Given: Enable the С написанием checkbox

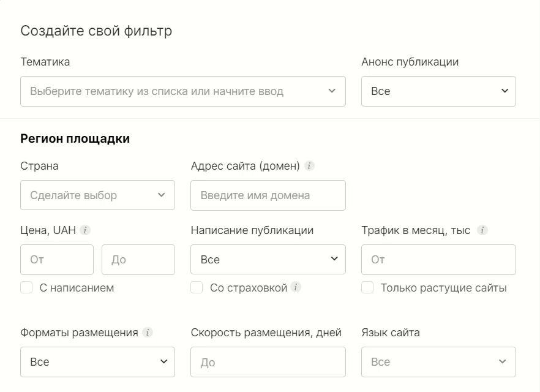Looking at the screenshot, I should click(x=26, y=287).
